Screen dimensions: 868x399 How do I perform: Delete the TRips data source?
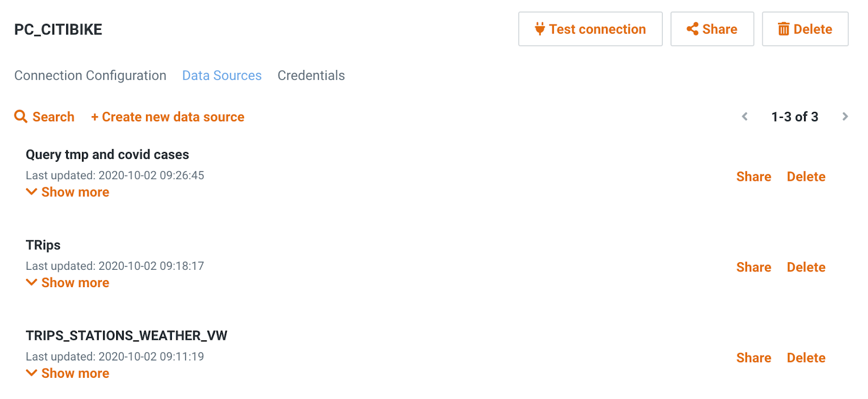(x=806, y=267)
